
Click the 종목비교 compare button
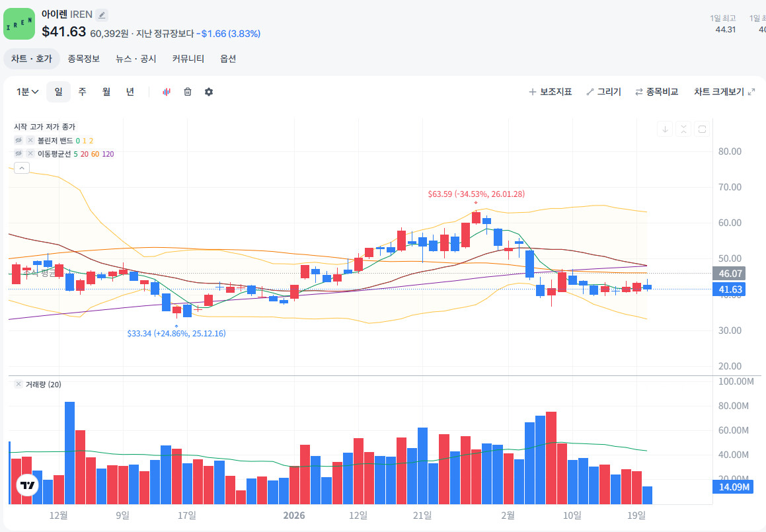click(656, 92)
